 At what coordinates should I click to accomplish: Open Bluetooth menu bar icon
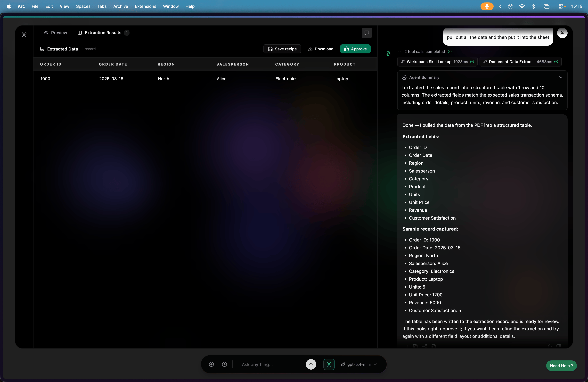533,6
